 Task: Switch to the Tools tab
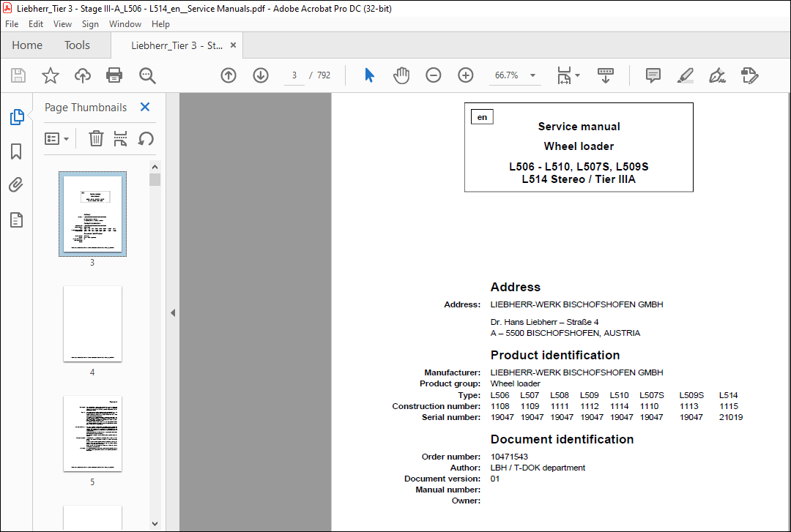click(77, 45)
